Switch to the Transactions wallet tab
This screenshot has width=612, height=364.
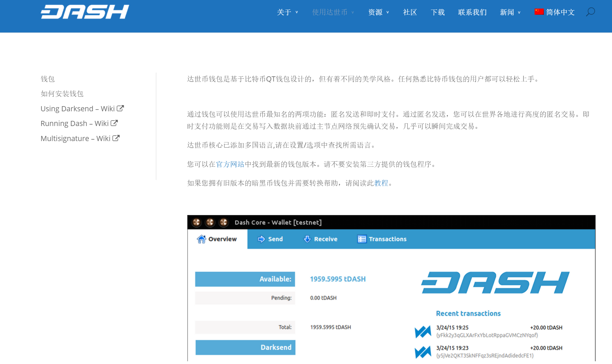point(382,239)
